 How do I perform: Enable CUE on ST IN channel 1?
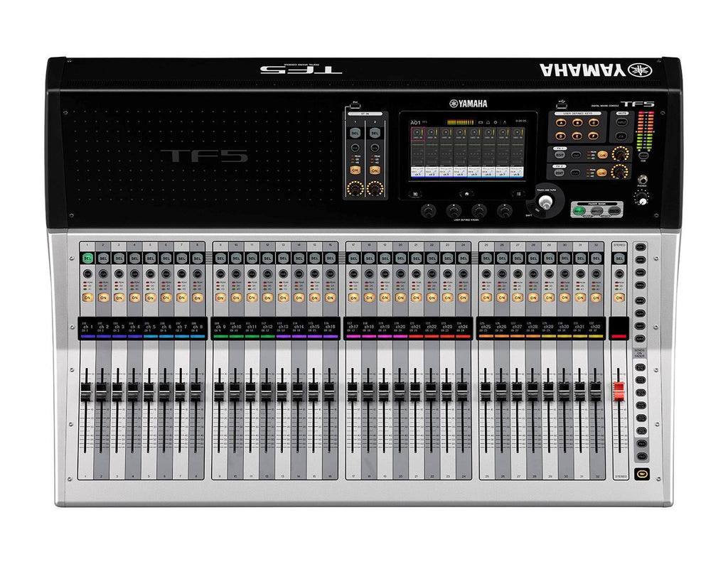pyautogui.click(x=355, y=148)
